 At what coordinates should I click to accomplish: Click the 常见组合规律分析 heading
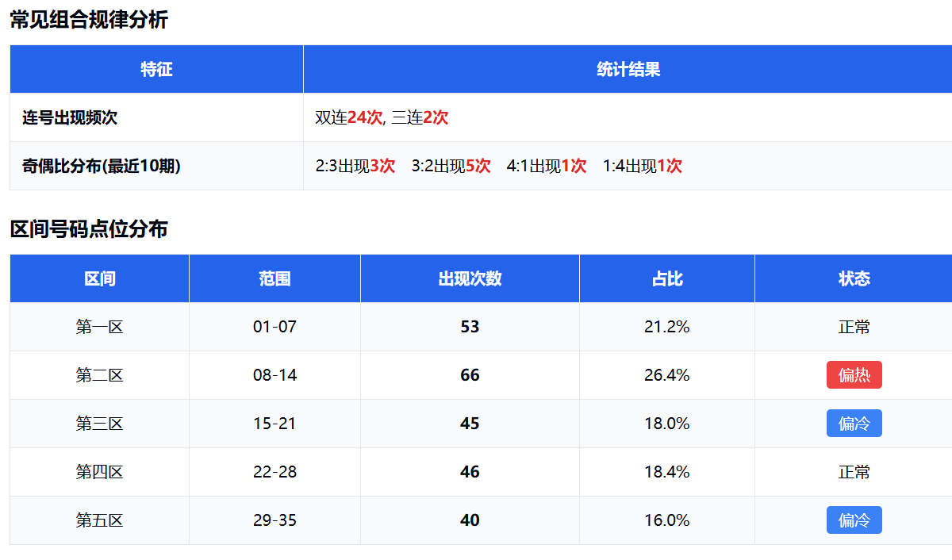coord(89,20)
